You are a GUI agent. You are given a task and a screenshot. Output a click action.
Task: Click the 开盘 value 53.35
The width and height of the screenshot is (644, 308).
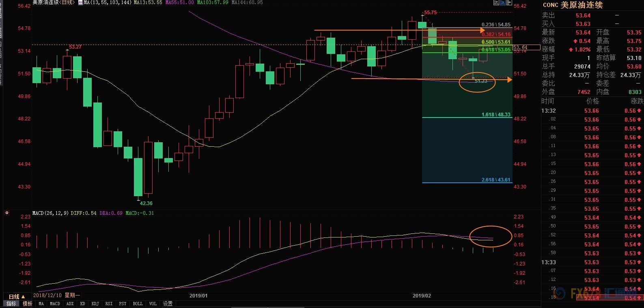pos(634,32)
